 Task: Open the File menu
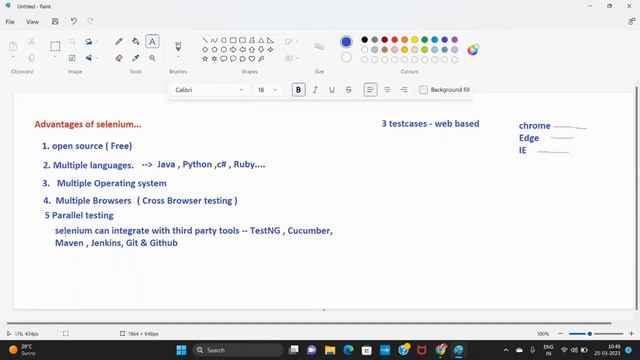point(10,22)
